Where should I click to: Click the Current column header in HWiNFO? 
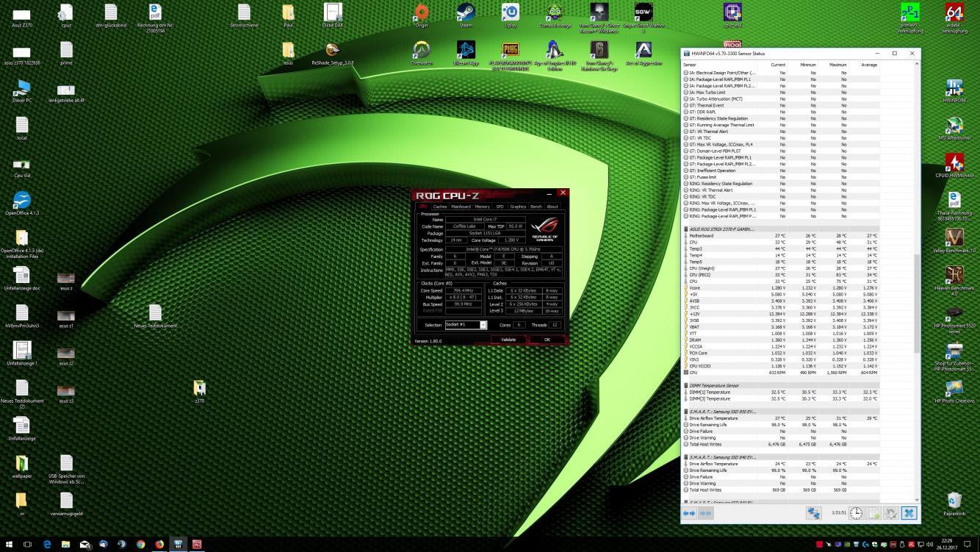(777, 65)
